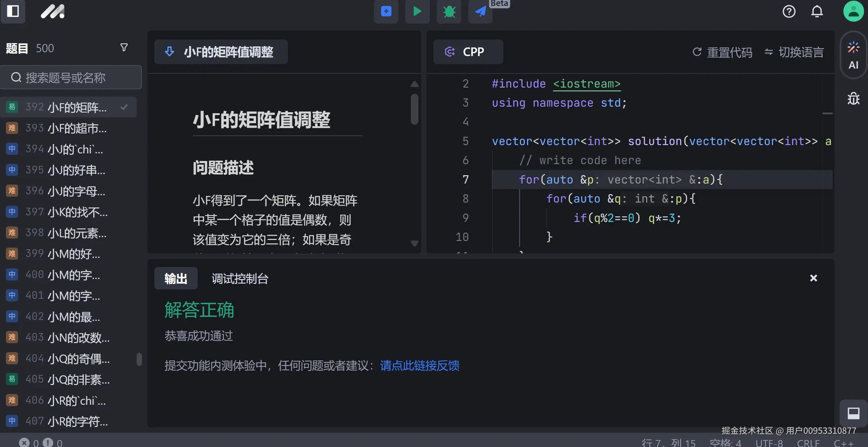Click the blue plus toolbar button
Screen dimensions: 868x447
386,11
